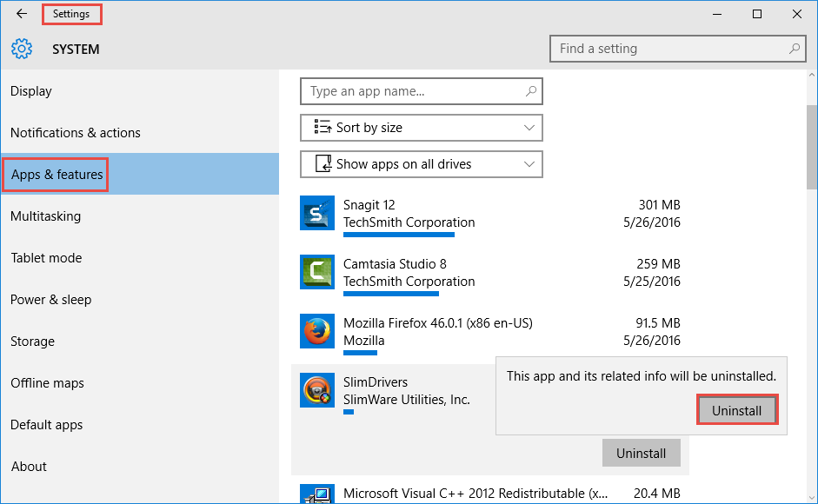818x504 pixels.
Task: Click the Camtasia Studio 8 app icon
Action: 317,272
